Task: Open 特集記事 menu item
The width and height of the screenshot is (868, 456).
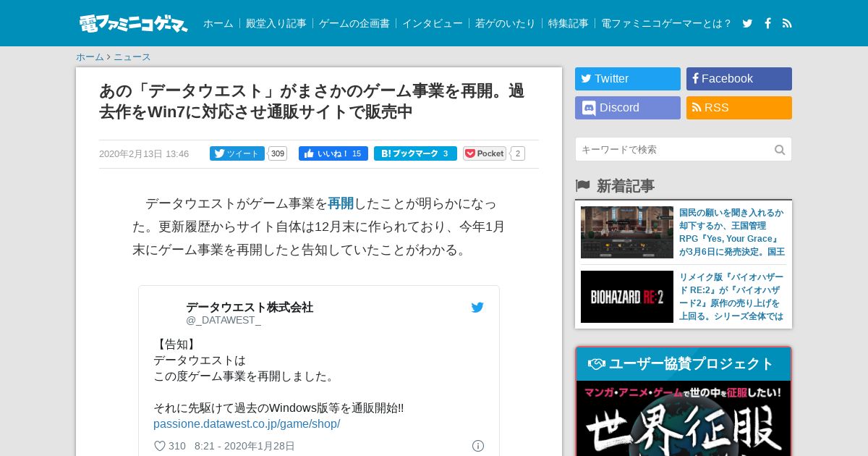Action: [569, 23]
